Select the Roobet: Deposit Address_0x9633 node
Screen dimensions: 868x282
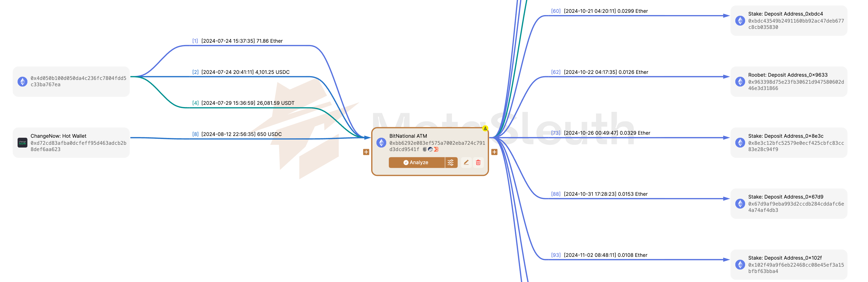pyautogui.click(x=789, y=81)
